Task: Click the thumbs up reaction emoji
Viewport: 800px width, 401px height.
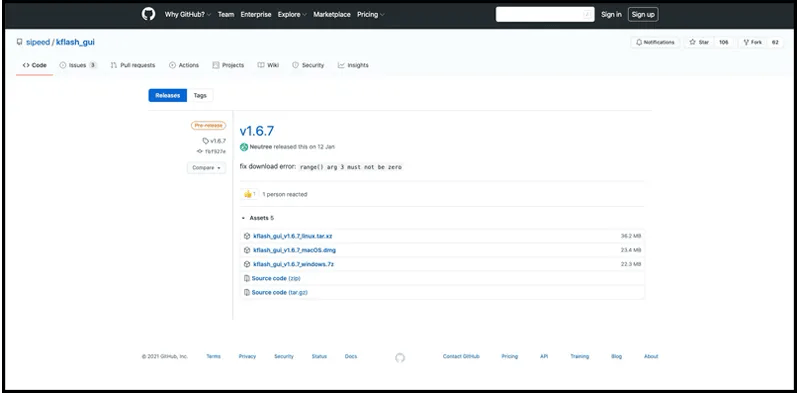Action: [x=247, y=194]
